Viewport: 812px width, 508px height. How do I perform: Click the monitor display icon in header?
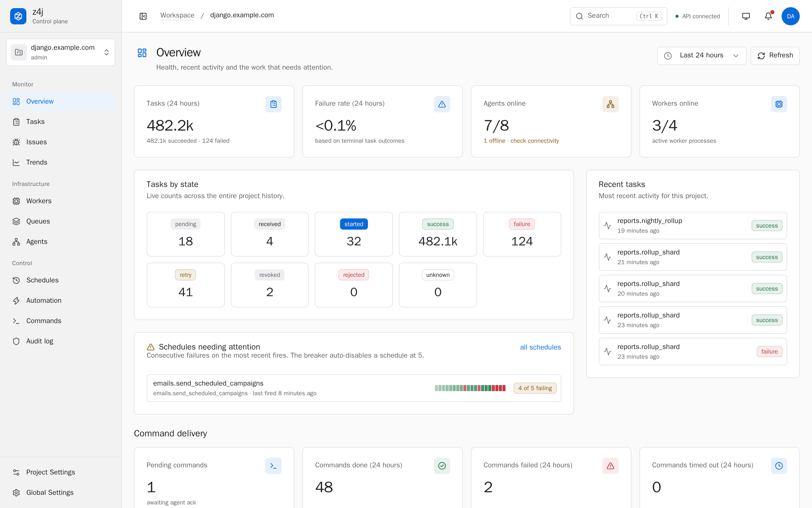(x=746, y=16)
